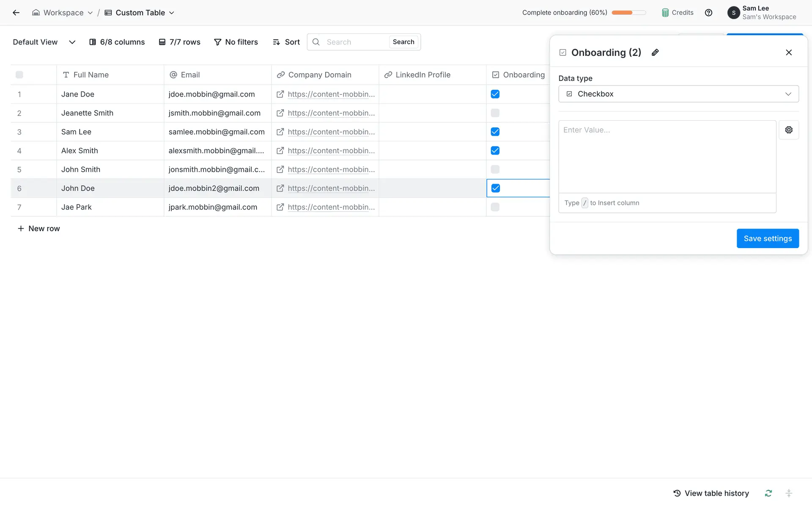Click the onboarding progress bar
This screenshot has height=508, width=812.
(x=628, y=13)
